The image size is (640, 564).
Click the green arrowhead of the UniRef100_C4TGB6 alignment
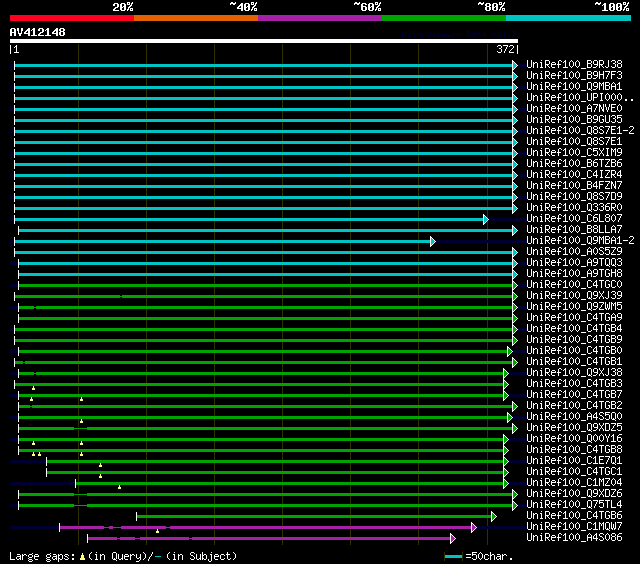(x=494, y=516)
